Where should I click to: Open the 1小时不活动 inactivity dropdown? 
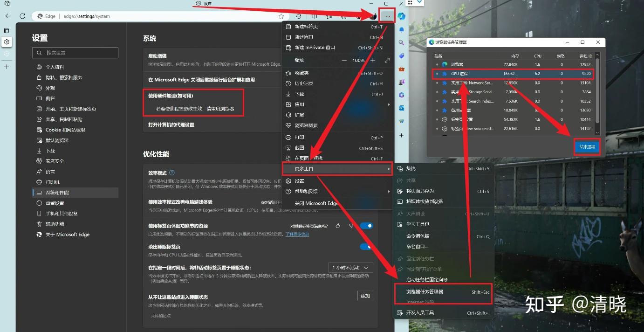pos(349,267)
